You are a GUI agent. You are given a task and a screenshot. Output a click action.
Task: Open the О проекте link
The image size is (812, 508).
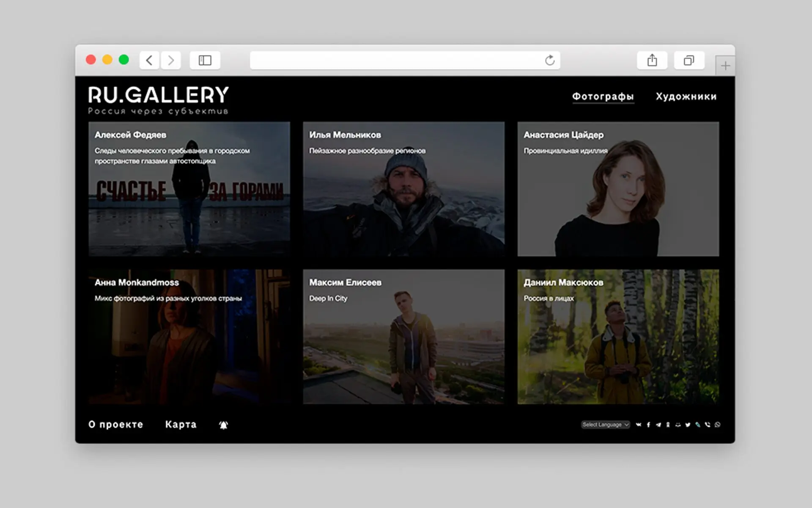pos(115,425)
